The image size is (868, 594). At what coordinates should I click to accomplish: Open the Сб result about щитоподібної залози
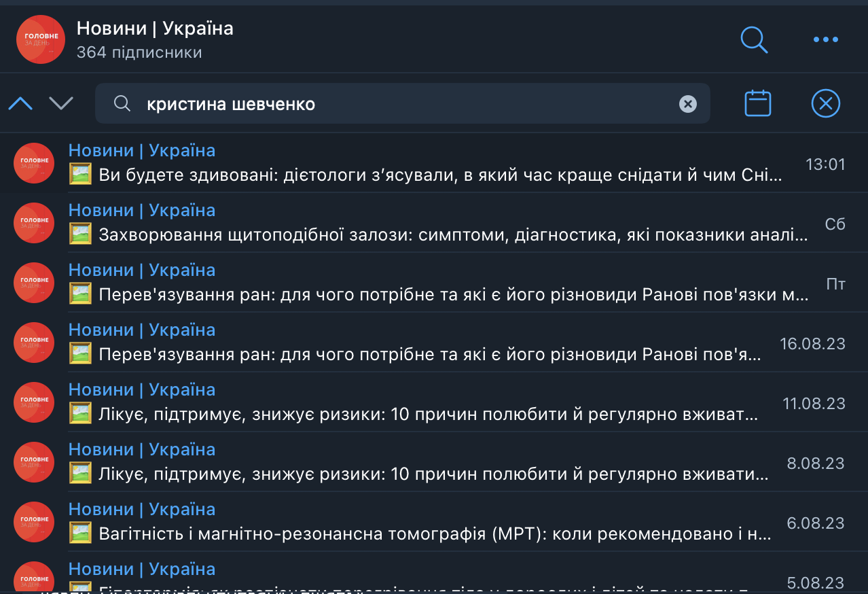point(434,223)
